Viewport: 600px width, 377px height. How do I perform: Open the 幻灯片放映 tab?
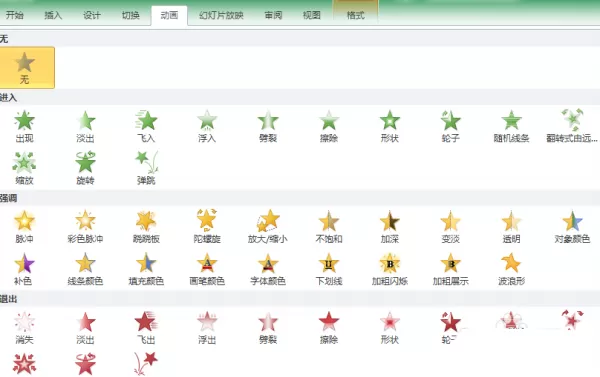(x=221, y=15)
